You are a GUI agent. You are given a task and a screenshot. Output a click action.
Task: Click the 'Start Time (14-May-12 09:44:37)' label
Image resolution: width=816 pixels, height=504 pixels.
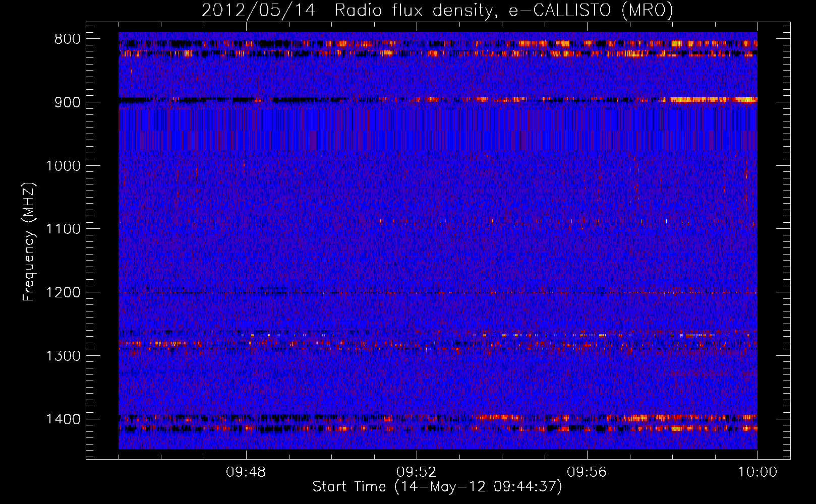437,486
